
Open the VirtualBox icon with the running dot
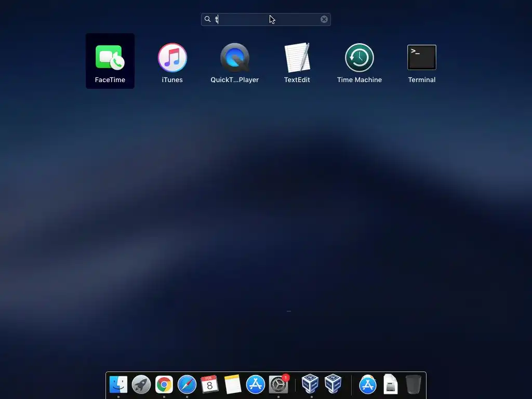click(310, 383)
